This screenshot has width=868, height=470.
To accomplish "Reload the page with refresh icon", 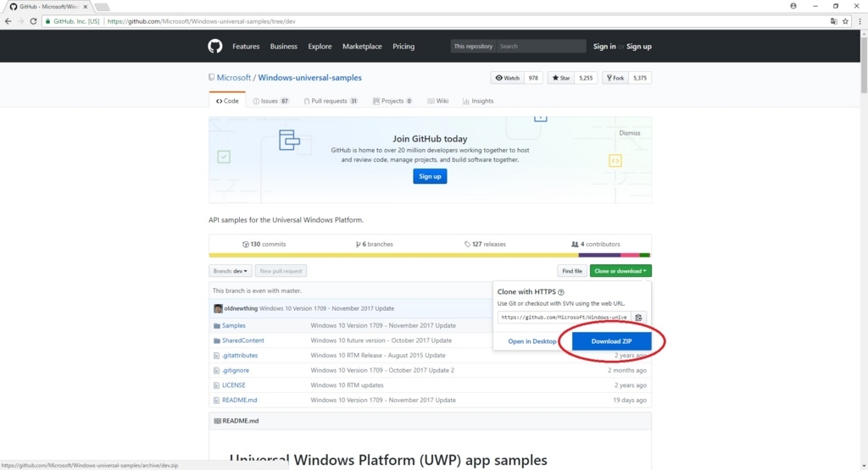I will 33,21.
